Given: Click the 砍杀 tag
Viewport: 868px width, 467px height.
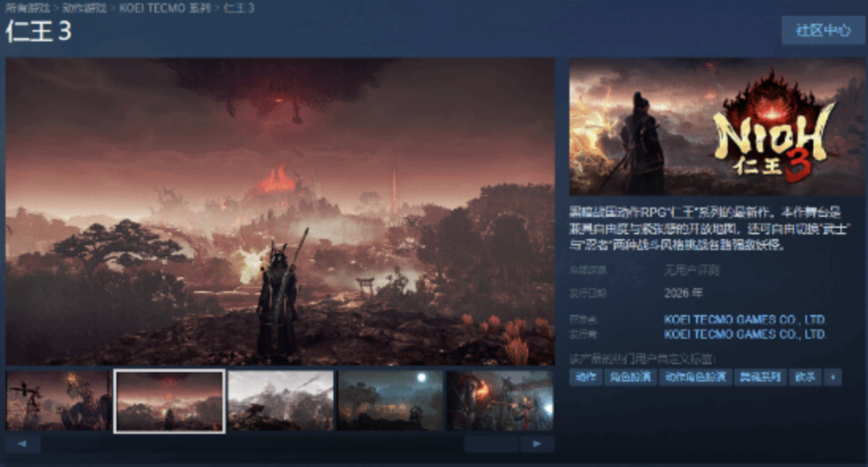Looking at the screenshot, I should [805, 377].
